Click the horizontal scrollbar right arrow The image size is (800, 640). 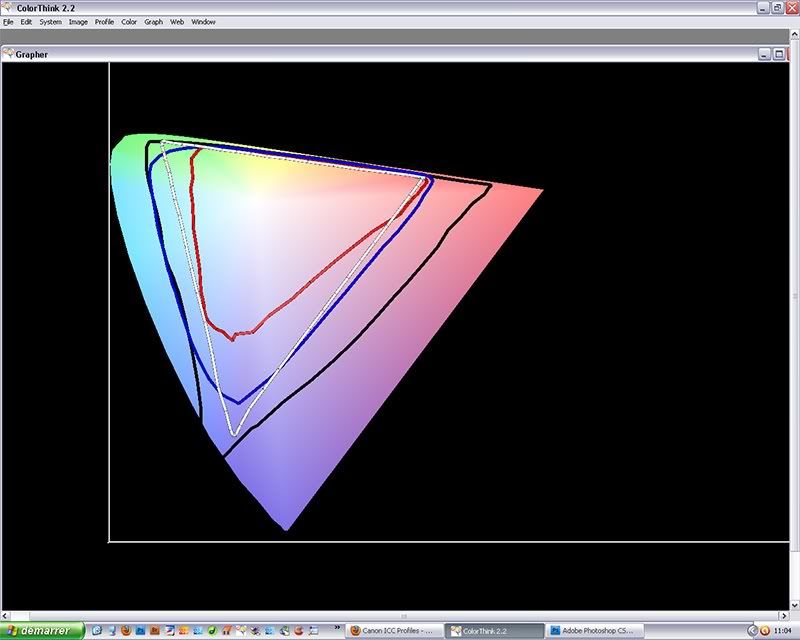(x=784, y=616)
